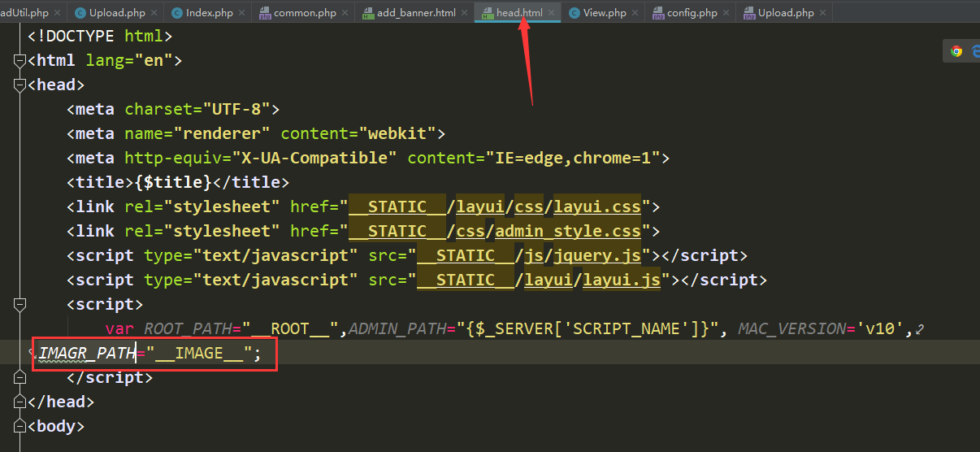Image resolution: width=980 pixels, height=452 pixels.
Task: Close the config.php tab
Action: pos(727,13)
